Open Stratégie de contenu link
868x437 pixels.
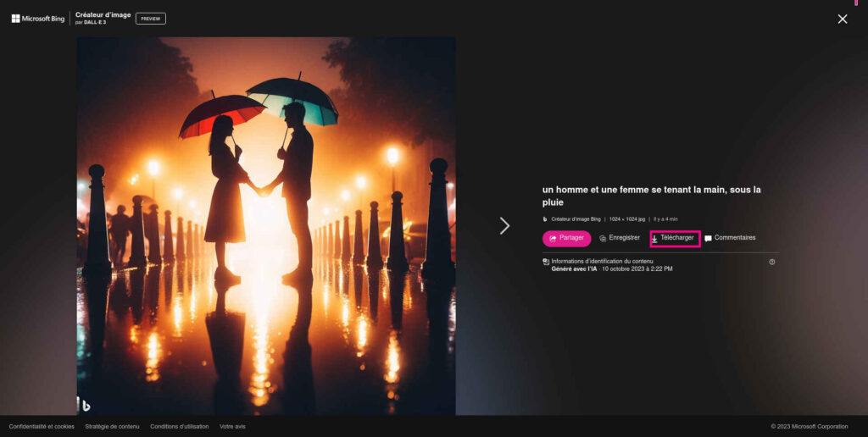point(113,427)
